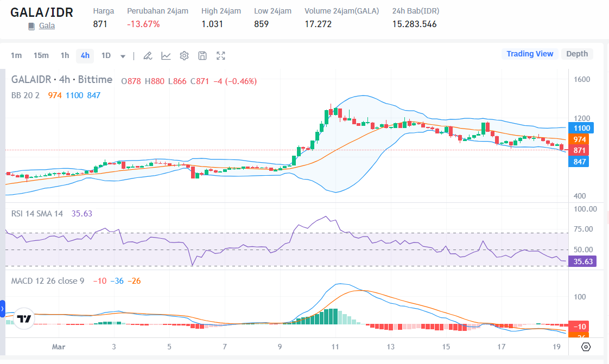Expand more timeframes dropdown arrow
Viewport: 609px width, 364px height.
pyautogui.click(x=123, y=56)
